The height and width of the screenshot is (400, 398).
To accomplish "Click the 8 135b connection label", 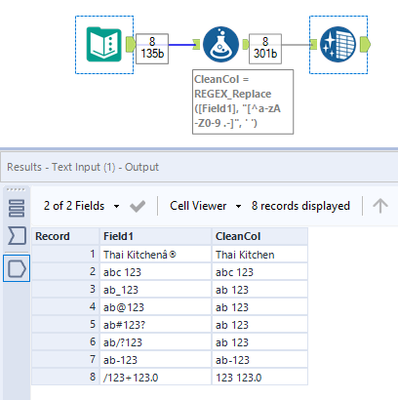I will tap(152, 49).
